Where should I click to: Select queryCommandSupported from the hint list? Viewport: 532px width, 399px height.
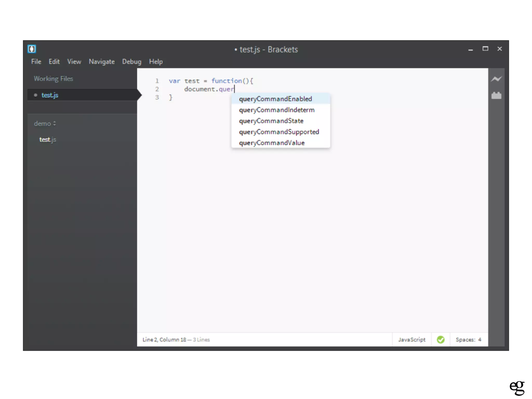[279, 132]
